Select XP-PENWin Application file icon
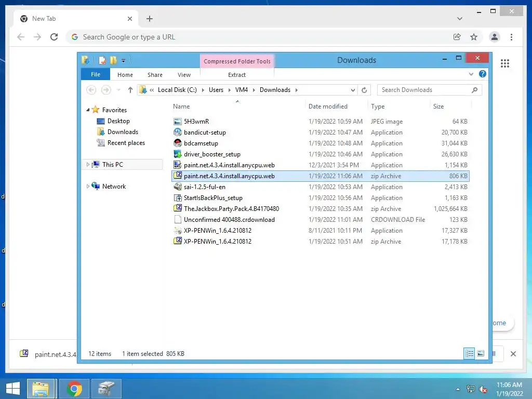Viewport: 532px width, 399px height. [x=178, y=230]
